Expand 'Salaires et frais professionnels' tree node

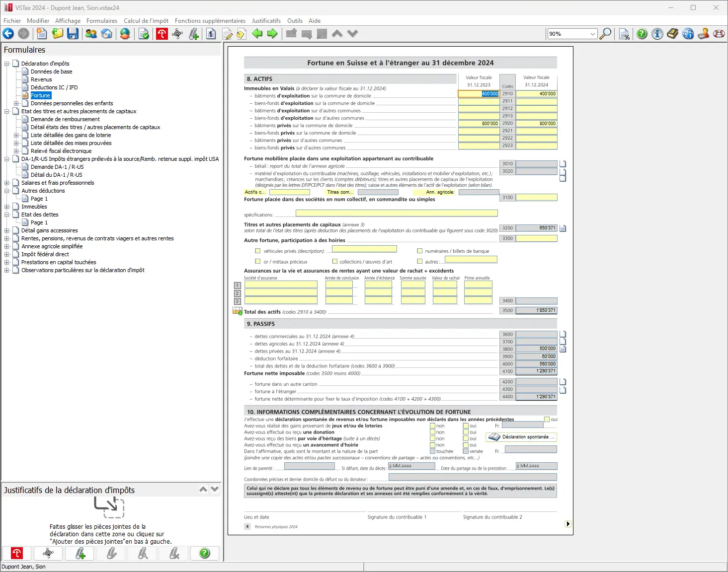point(7,183)
